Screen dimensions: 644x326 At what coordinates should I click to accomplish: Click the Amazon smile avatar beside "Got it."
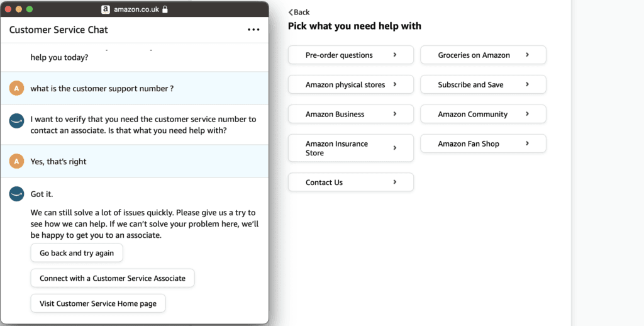[17, 194]
